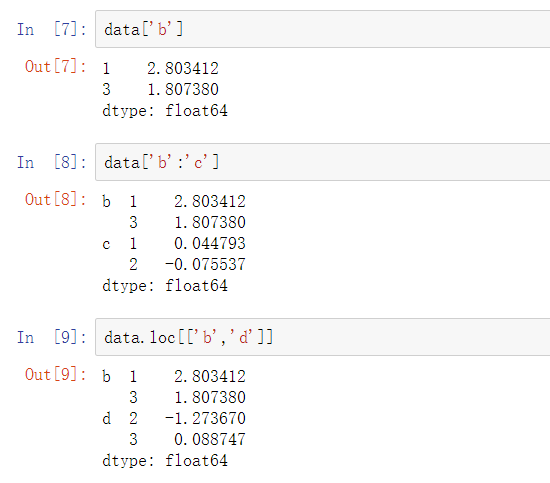This screenshot has width=550, height=483.
Task: Click value 1.807380 in Out[7]
Action: (183, 89)
